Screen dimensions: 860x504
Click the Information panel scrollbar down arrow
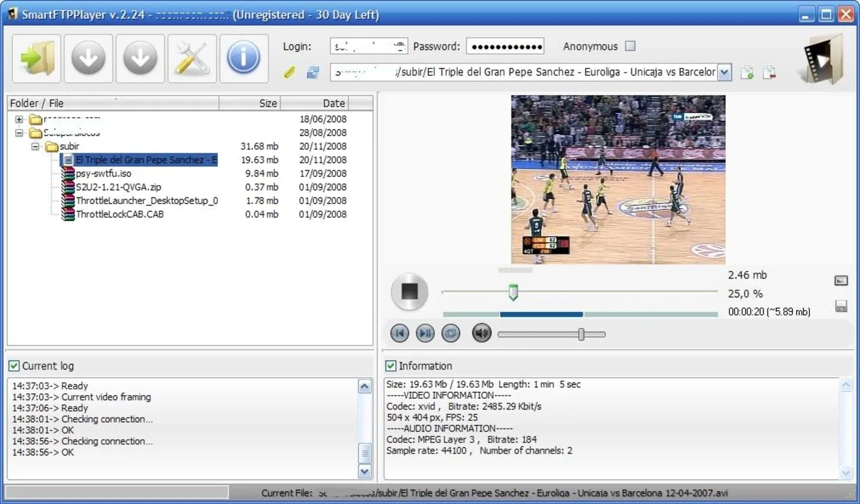click(845, 472)
